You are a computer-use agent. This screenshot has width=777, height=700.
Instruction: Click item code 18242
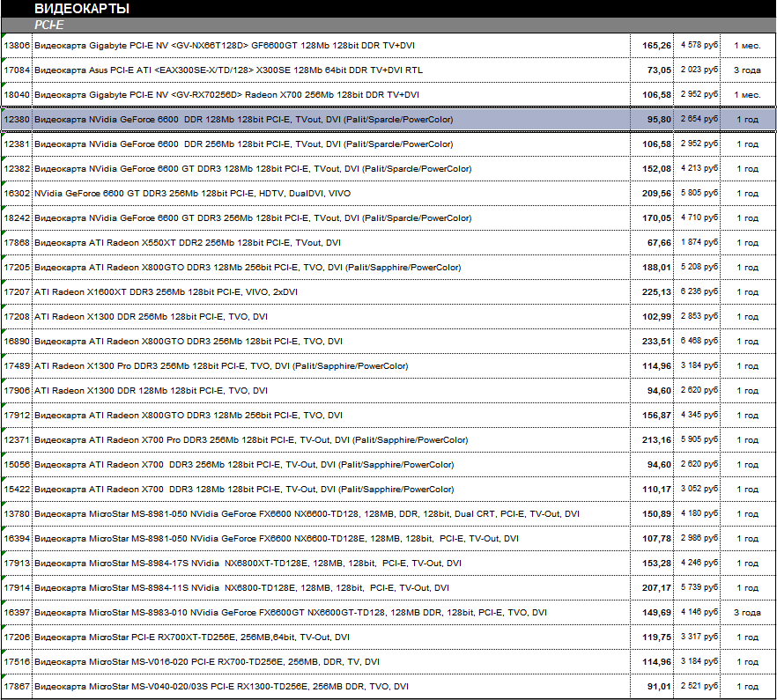(17, 218)
